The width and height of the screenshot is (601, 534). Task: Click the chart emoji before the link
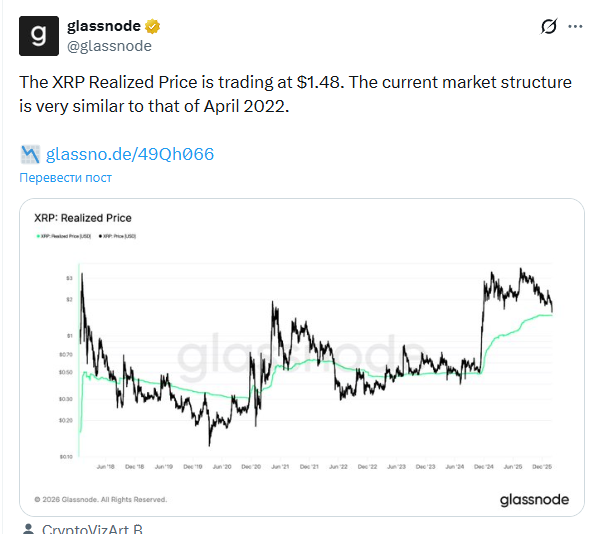coord(30,154)
